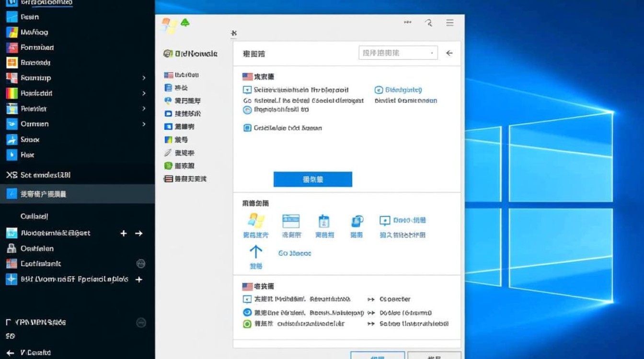
Task: Click the globe search icon in the sidebar
Action: tap(169, 101)
